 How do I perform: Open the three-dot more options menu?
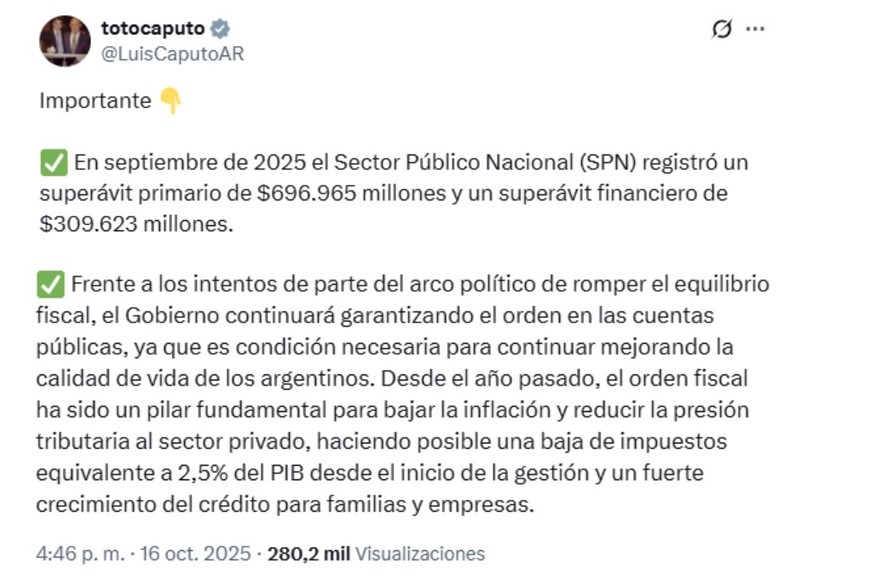[x=757, y=30]
